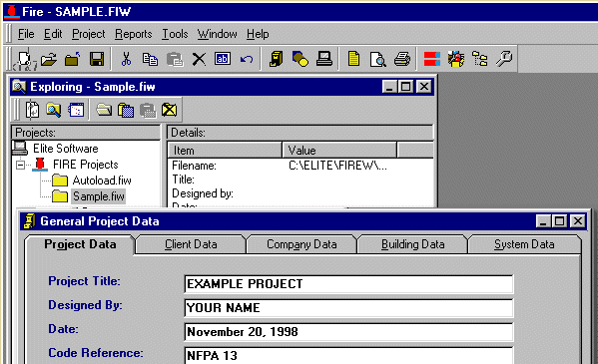Close the General Project Data window

pos(578,221)
